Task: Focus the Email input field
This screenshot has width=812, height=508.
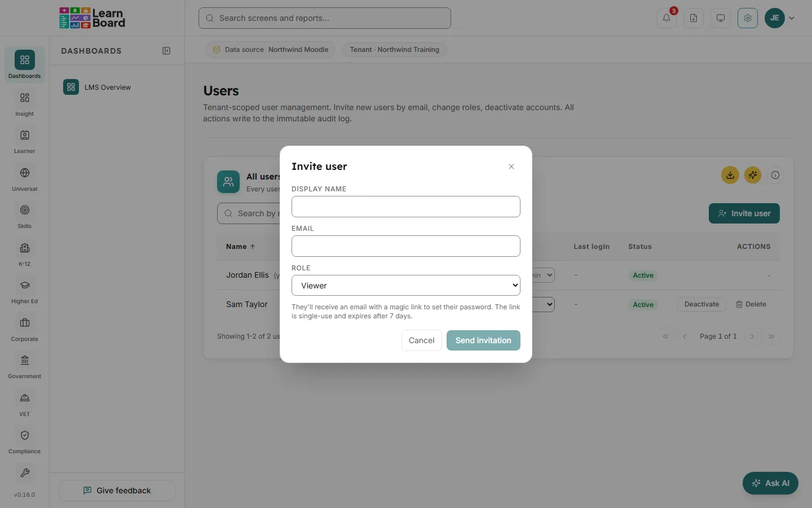Action: click(x=406, y=246)
